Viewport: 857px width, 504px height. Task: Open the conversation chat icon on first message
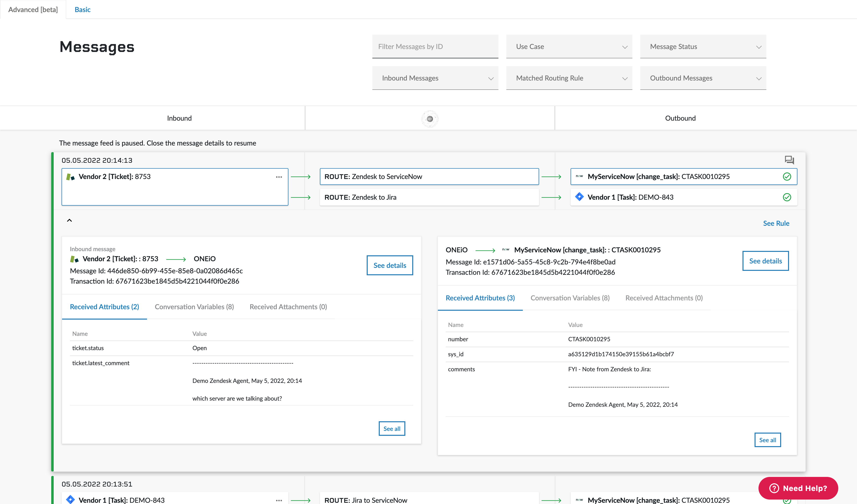click(x=789, y=160)
